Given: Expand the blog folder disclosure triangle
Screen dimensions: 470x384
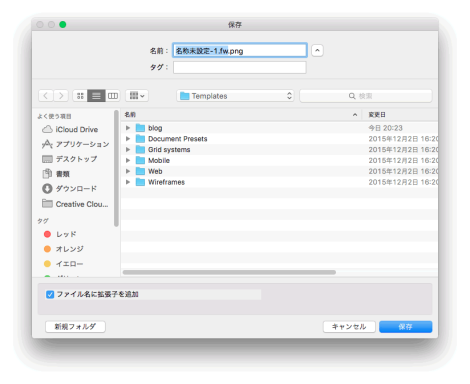Looking at the screenshot, I should (x=128, y=128).
